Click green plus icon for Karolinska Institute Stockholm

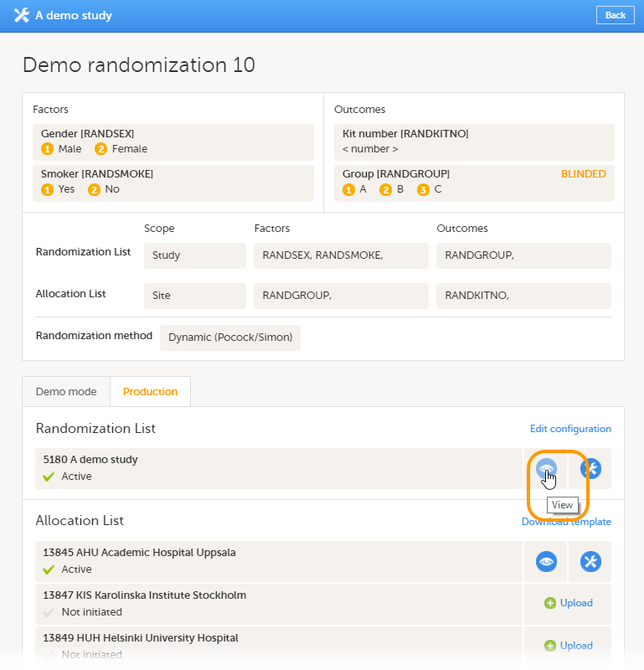[x=550, y=603]
